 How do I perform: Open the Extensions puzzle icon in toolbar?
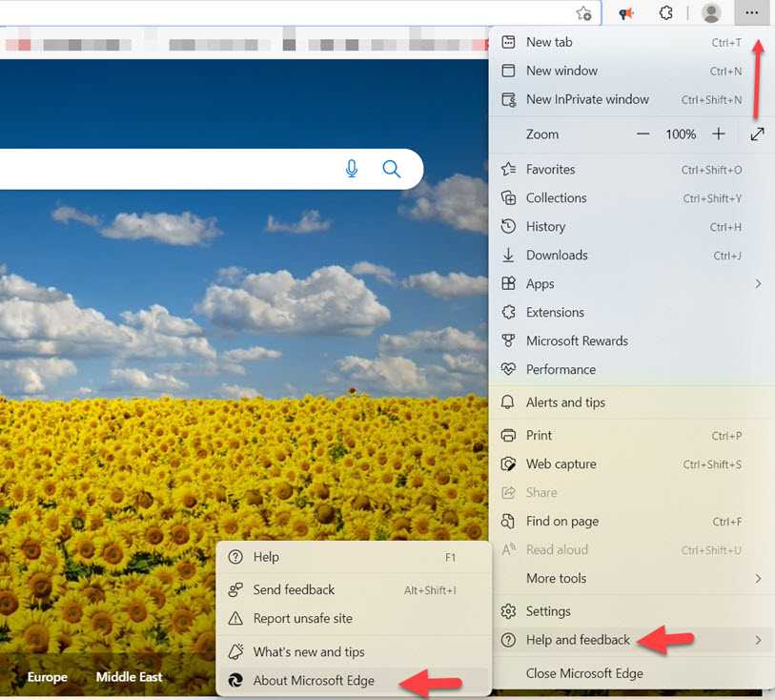click(x=666, y=13)
